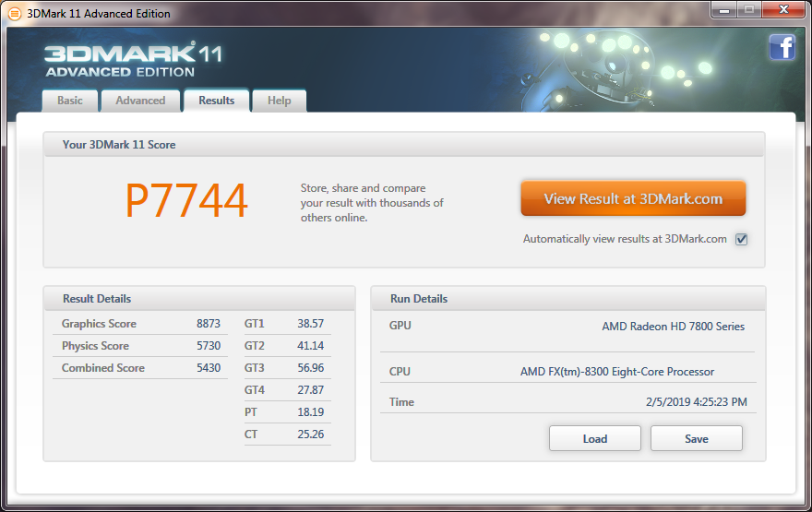
Task: Click the Graphics Score label
Action: pos(99,324)
